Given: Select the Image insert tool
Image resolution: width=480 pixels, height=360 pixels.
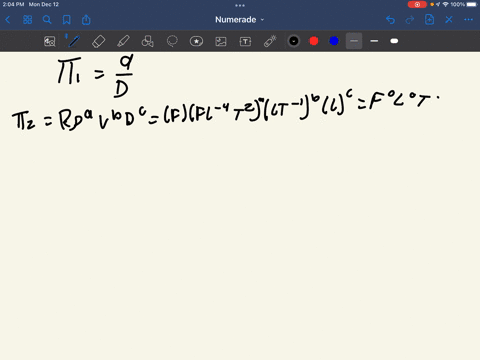Looking at the screenshot, I should (x=221, y=41).
